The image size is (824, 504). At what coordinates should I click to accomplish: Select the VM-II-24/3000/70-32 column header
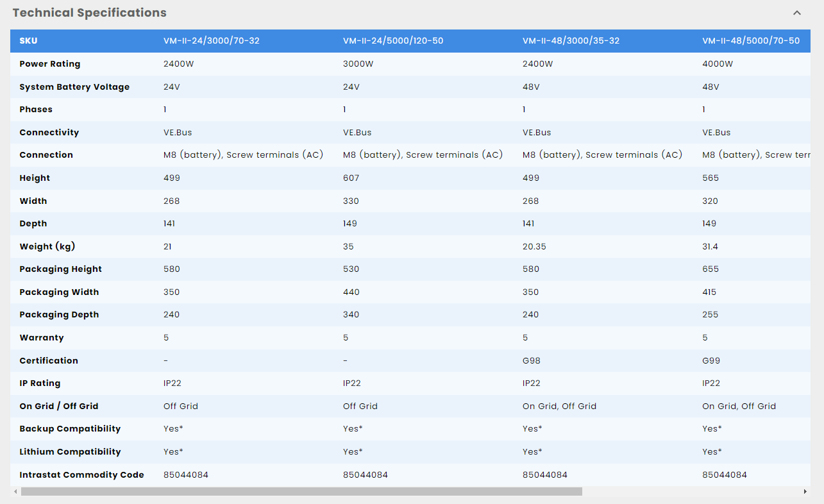click(x=212, y=41)
